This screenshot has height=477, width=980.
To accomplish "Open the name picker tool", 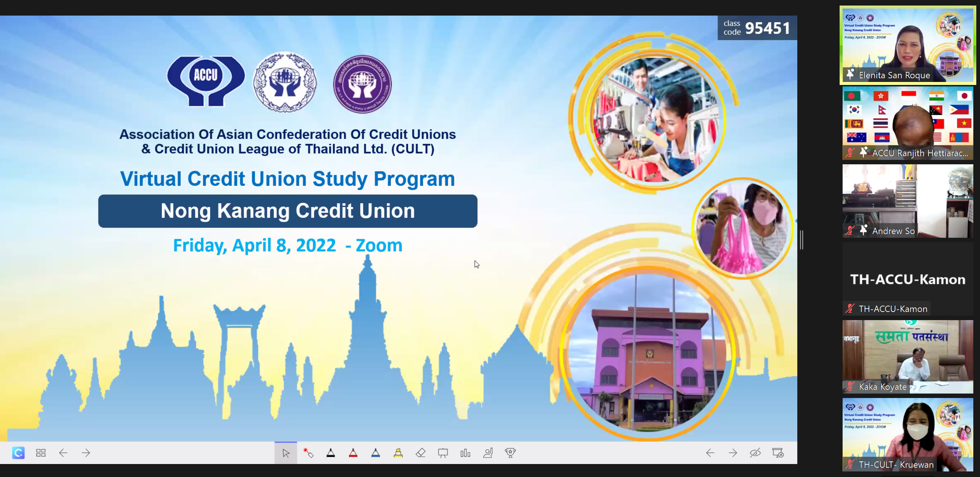I will tap(488, 453).
